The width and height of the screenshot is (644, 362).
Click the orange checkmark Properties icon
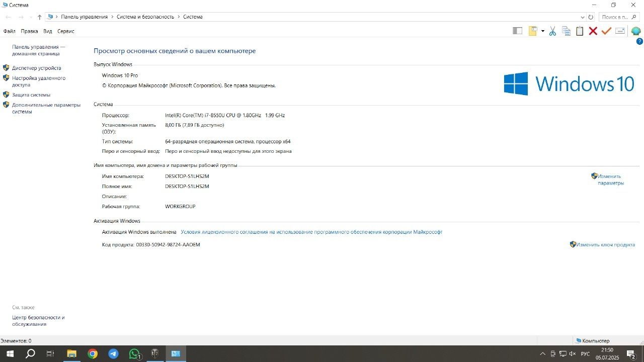[606, 31]
